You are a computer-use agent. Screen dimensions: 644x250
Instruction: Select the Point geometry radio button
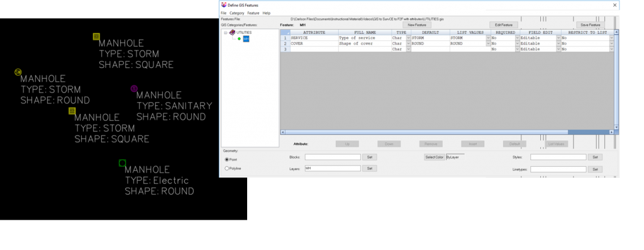(x=226, y=159)
